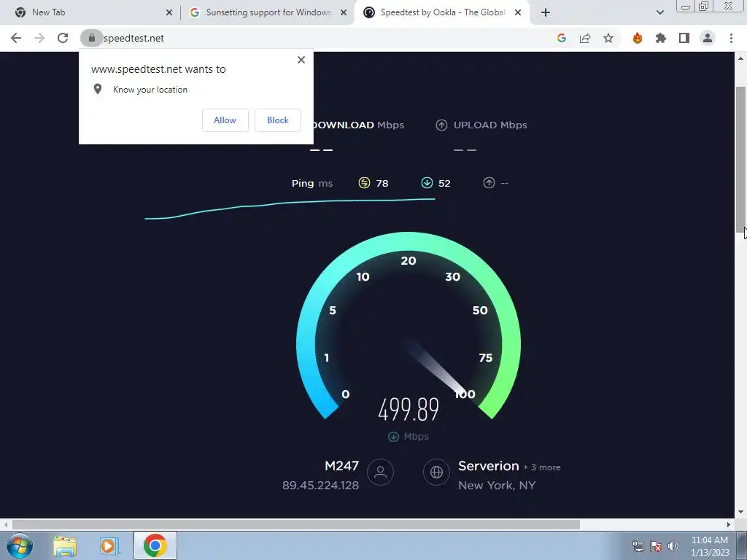
Task: Click the Google icon in address bar
Action: [x=562, y=38]
